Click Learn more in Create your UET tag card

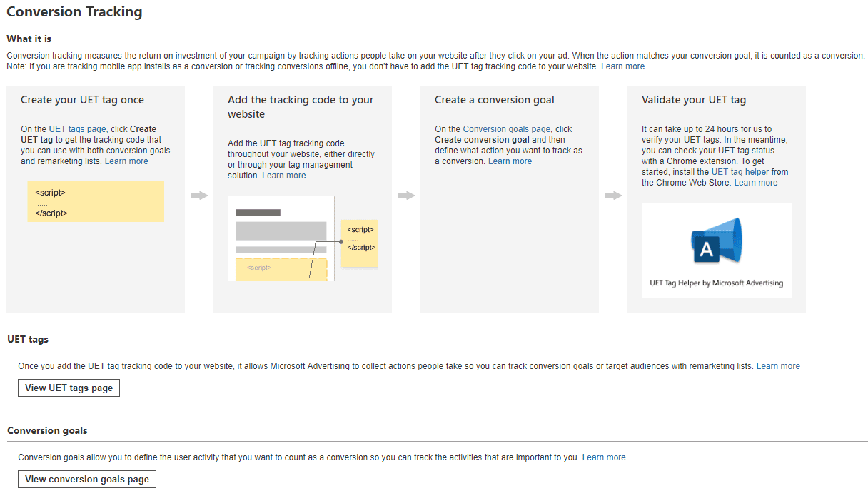click(x=126, y=161)
